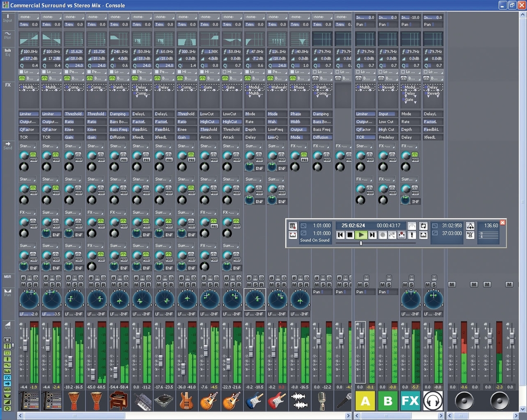Click vertical scrollbar down arrow

(523, 409)
